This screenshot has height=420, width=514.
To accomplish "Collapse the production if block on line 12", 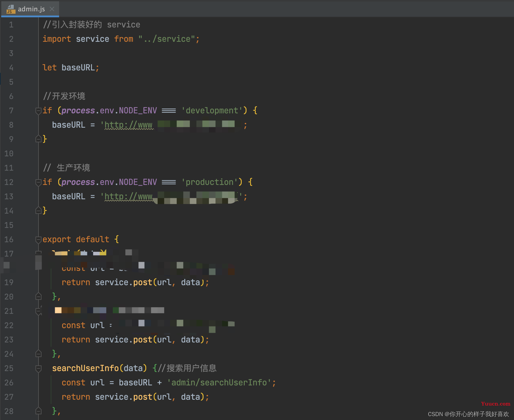I will tap(38, 182).
